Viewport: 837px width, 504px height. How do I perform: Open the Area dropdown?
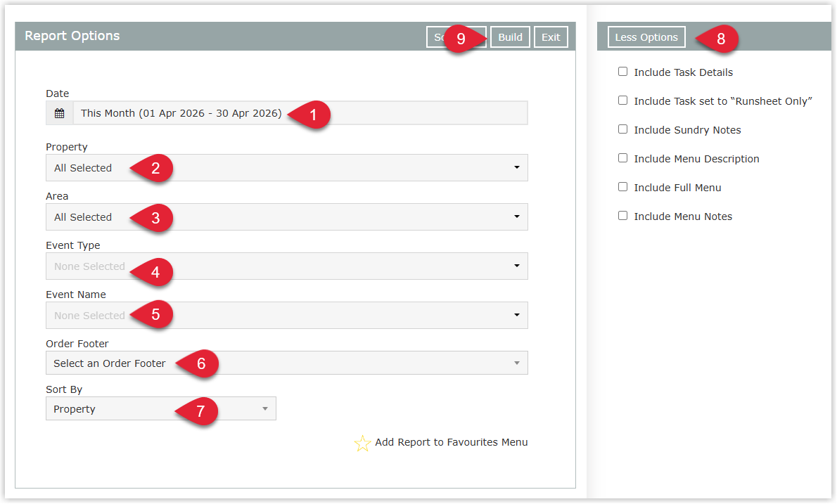pos(287,217)
